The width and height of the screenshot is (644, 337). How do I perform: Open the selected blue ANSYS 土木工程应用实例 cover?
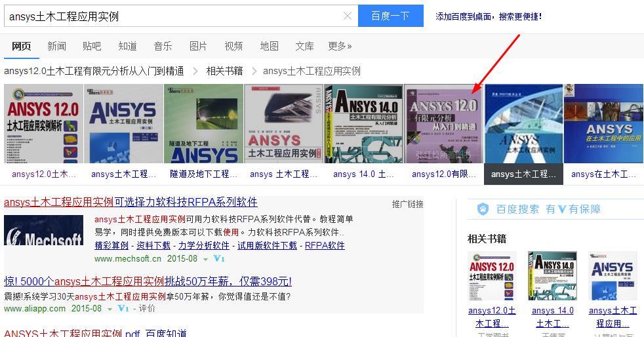click(524, 123)
